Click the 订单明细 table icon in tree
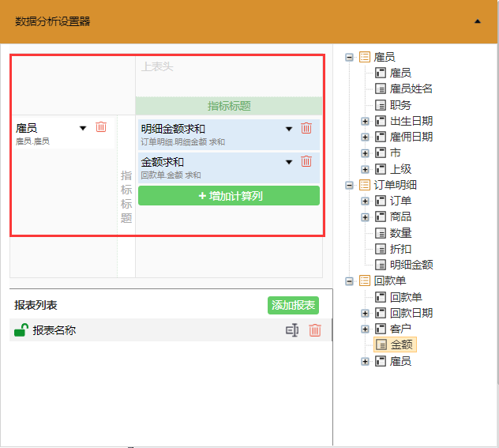 pos(365,185)
